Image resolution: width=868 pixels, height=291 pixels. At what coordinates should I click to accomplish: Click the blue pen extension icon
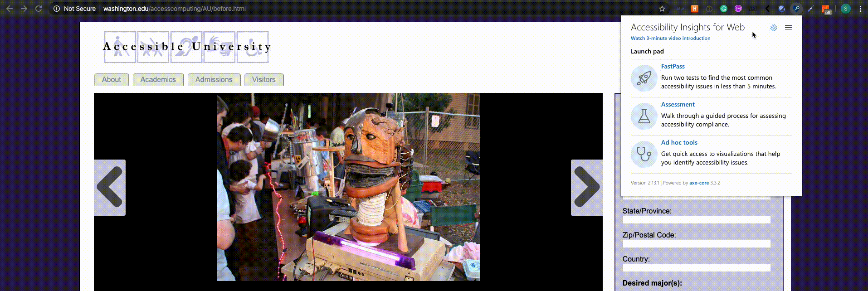pyautogui.click(x=811, y=9)
